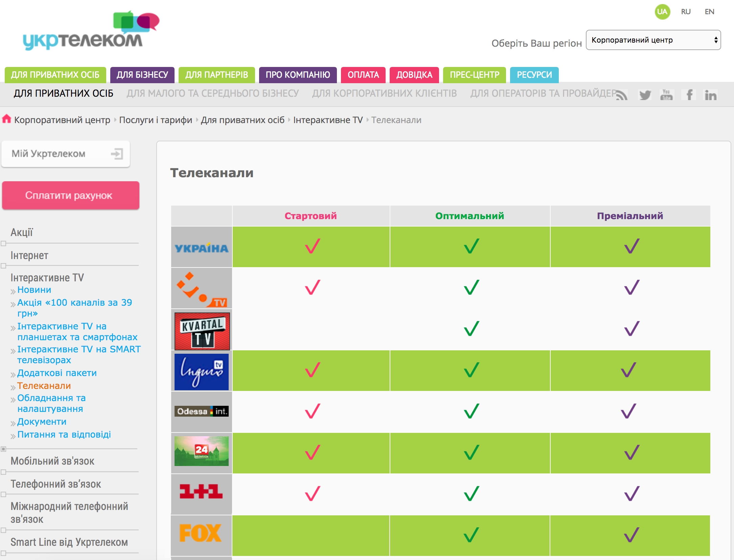The width and height of the screenshot is (734, 560).
Task: Click the Kvartal TV channel logo
Action: [x=202, y=331]
